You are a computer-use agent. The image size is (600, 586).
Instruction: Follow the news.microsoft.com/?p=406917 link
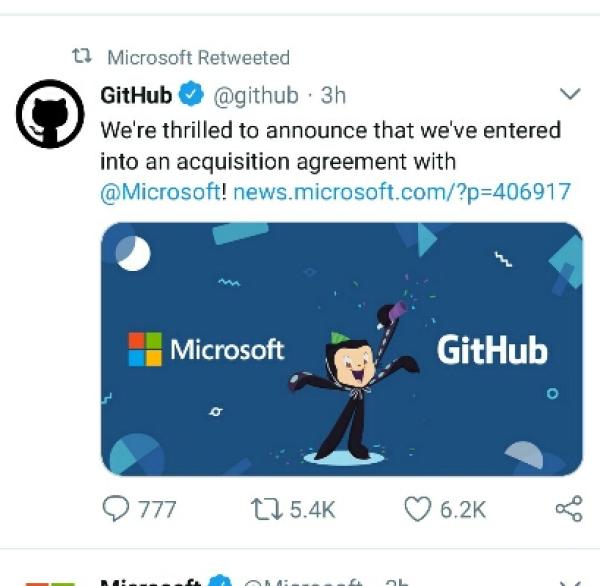[401, 190]
